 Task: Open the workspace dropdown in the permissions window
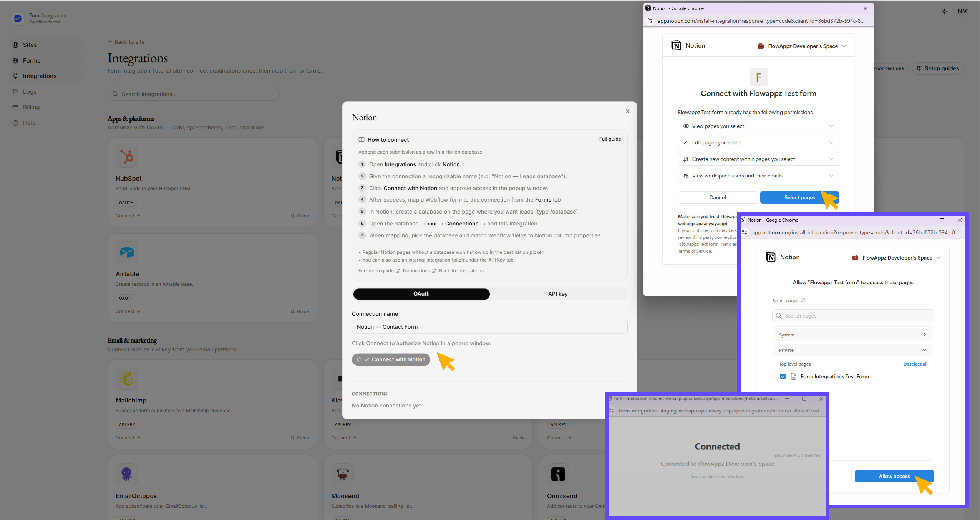(x=802, y=46)
